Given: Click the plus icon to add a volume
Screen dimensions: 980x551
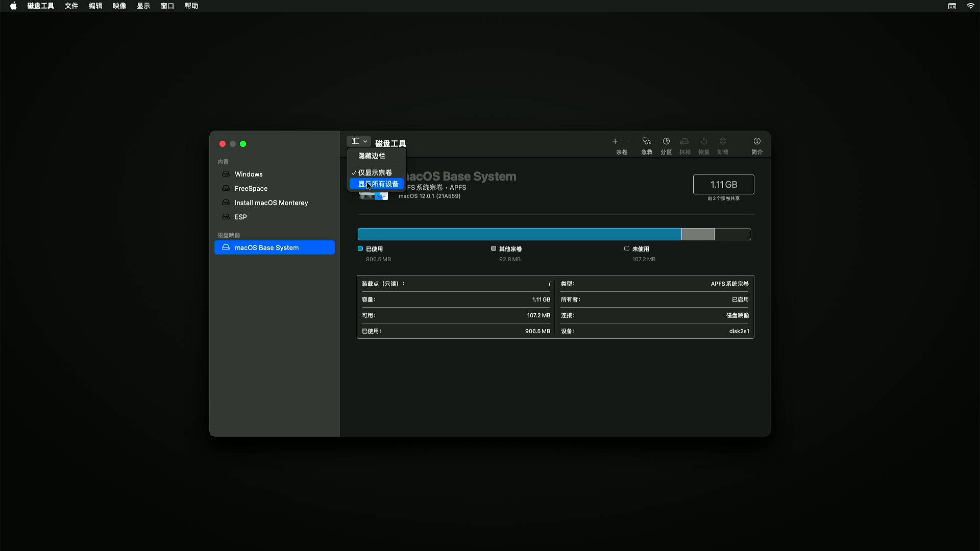Looking at the screenshot, I should [615, 141].
